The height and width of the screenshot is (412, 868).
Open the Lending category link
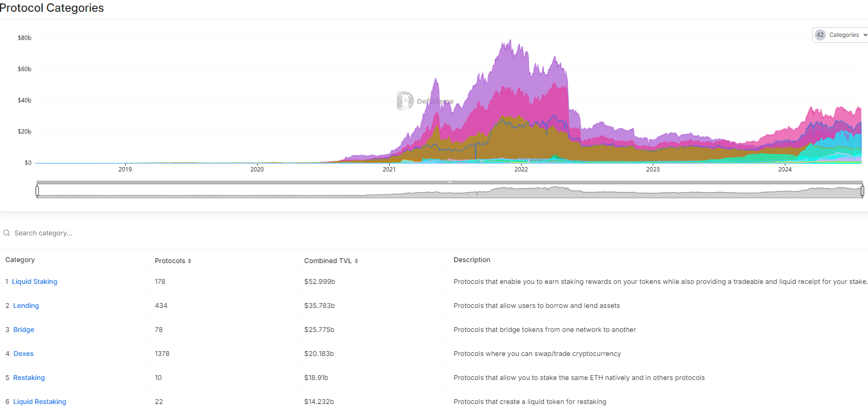pos(26,306)
